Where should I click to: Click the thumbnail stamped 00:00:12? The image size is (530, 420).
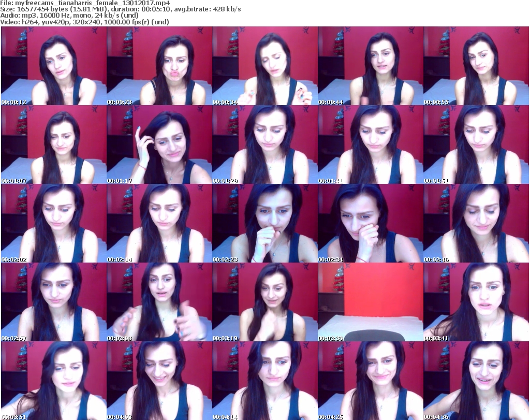click(54, 66)
